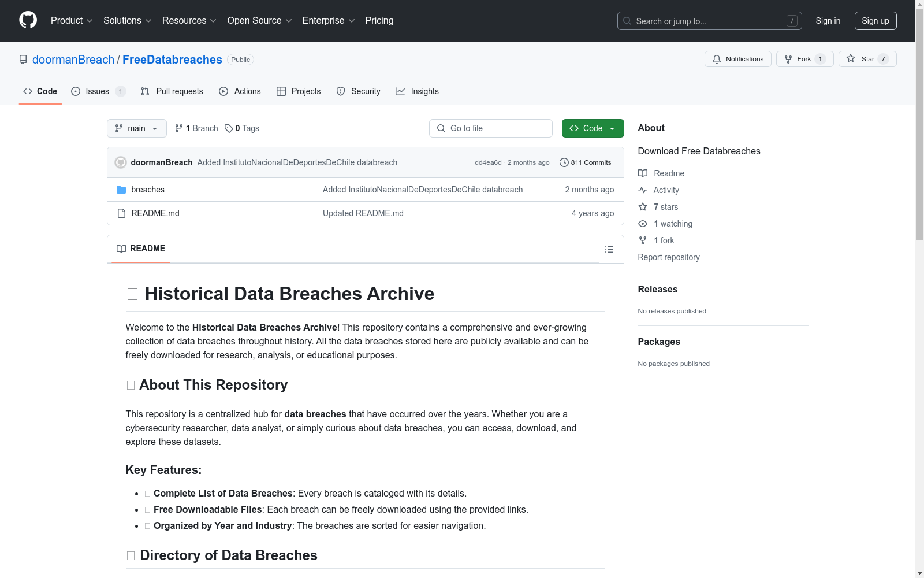Click the Notifications button
Screen dimensions: 924x578
738,59
